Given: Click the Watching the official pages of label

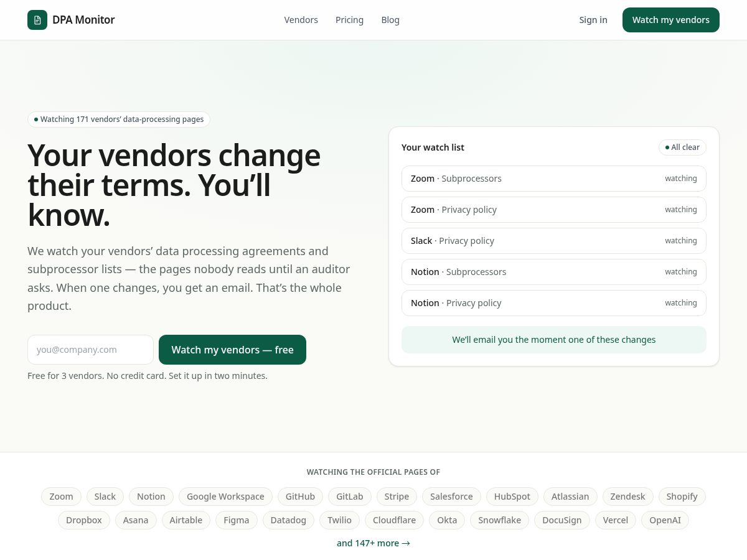Looking at the screenshot, I should 374,472.
